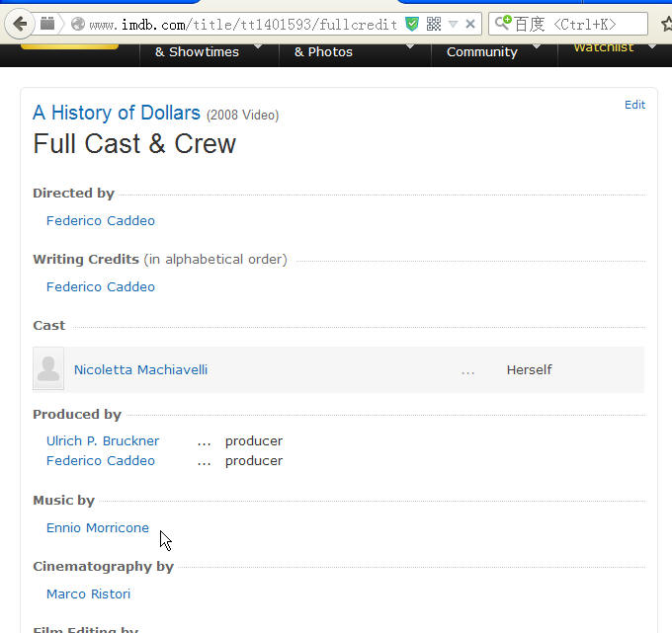Open the Community menu

[x=481, y=51]
